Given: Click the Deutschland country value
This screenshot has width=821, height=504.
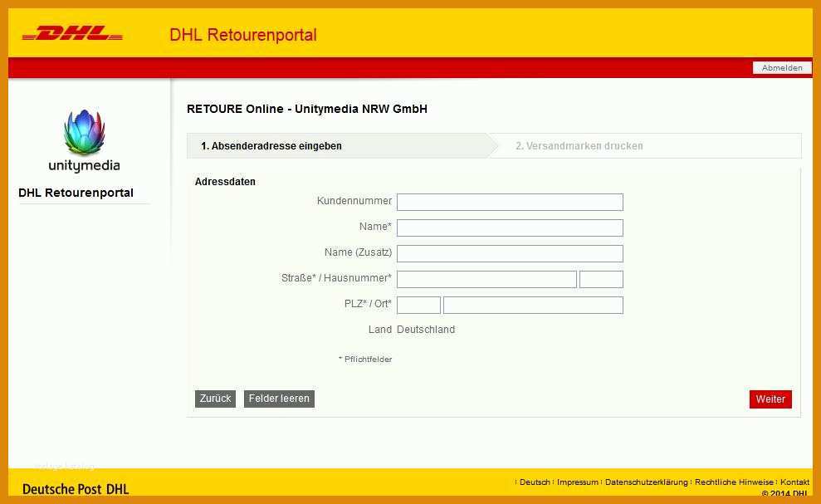Looking at the screenshot, I should [426, 330].
